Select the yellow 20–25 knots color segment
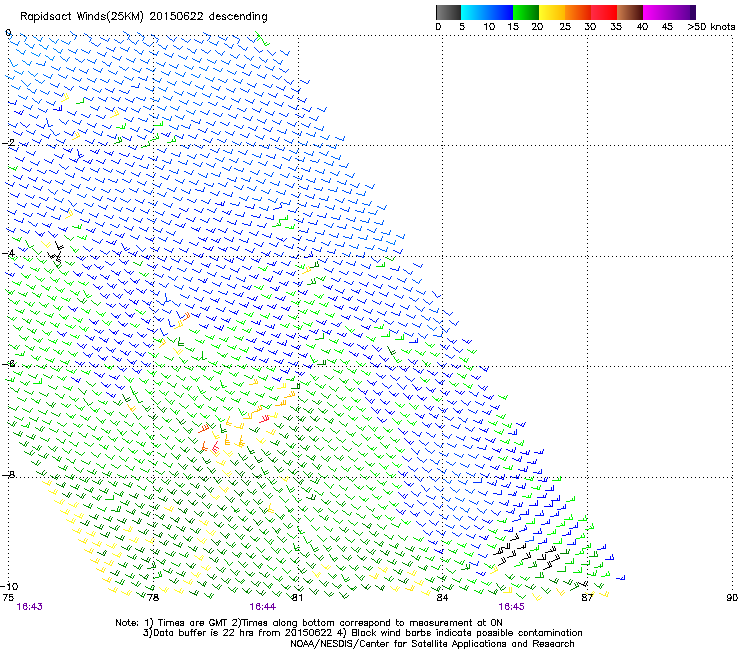740x650 pixels. tap(552, 12)
